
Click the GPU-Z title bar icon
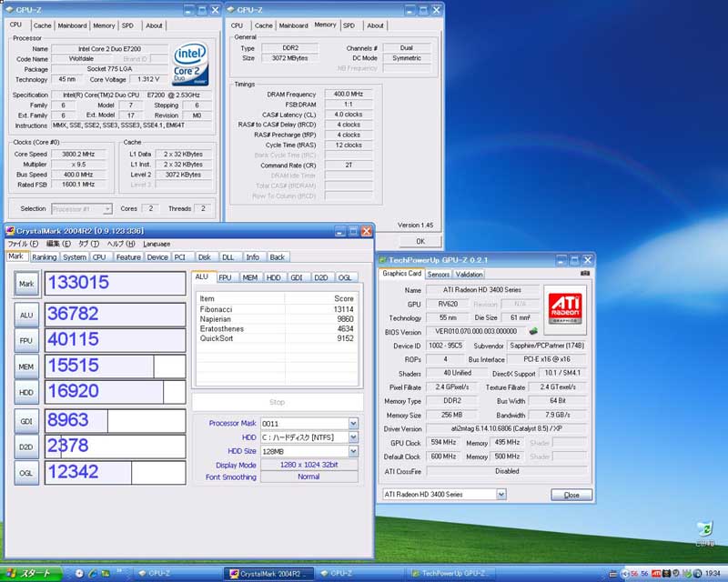coord(382,260)
